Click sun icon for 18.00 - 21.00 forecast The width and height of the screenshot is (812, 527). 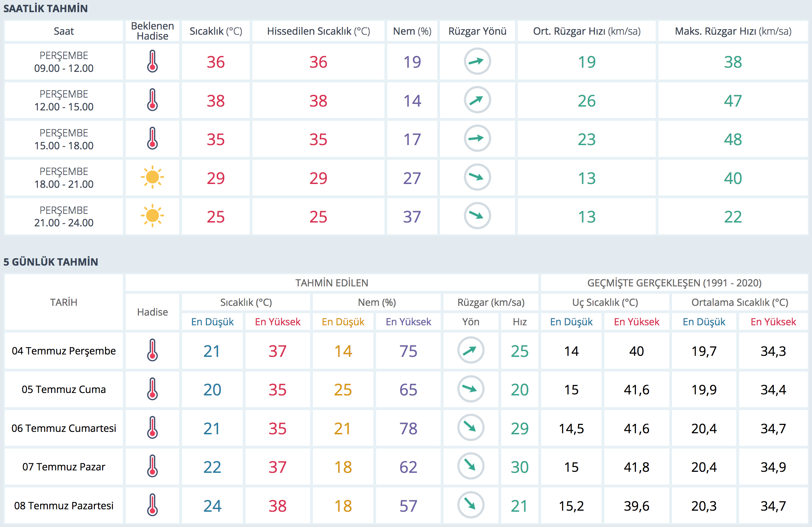pyautogui.click(x=152, y=177)
